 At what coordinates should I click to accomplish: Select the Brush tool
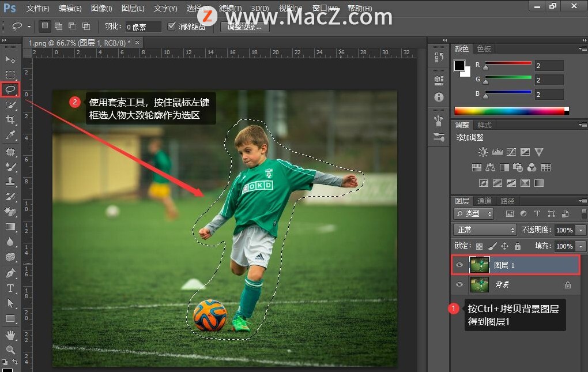[10, 167]
